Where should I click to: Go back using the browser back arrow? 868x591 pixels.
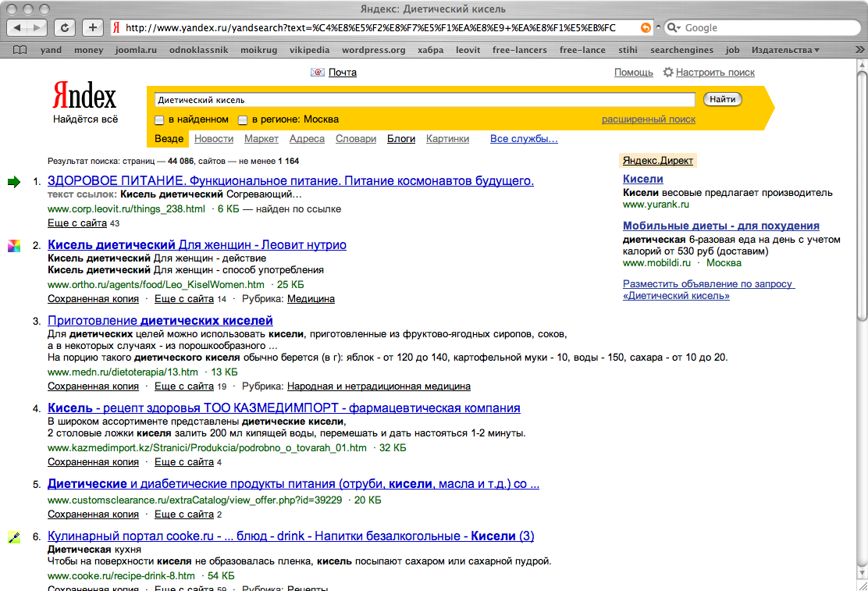click(18, 27)
